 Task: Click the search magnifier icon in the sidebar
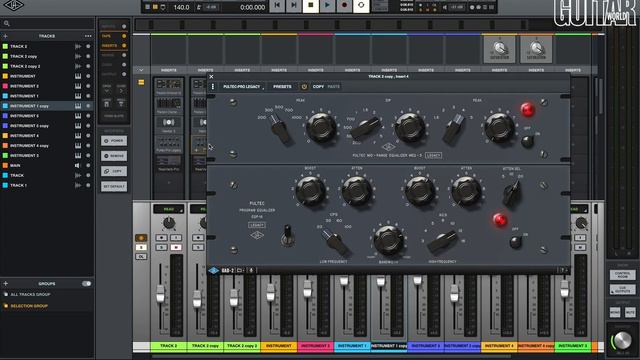7,24
